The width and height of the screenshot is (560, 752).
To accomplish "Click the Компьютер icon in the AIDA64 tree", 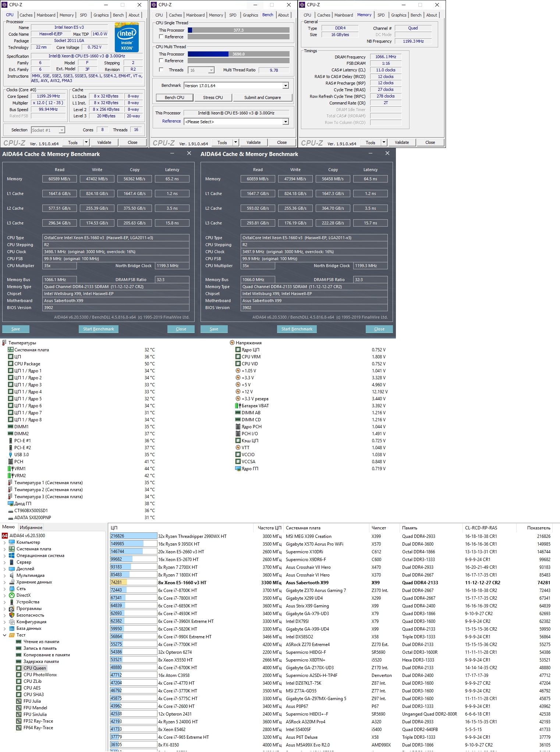I will (x=12, y=542).
